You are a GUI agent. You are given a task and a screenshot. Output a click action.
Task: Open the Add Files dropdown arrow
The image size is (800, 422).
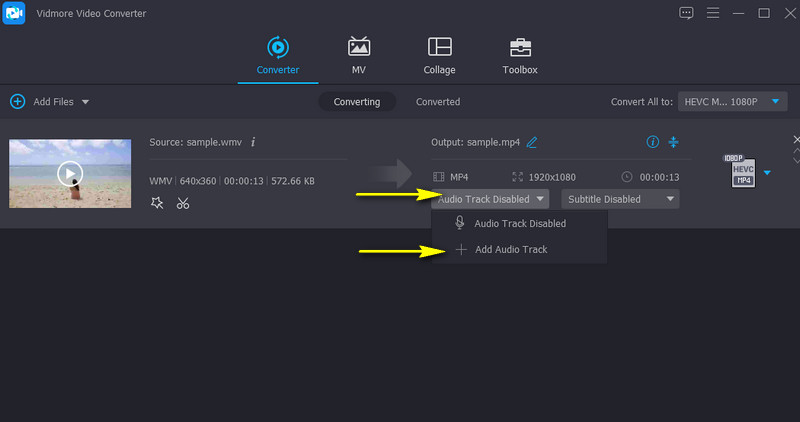(x=85, y=102)
